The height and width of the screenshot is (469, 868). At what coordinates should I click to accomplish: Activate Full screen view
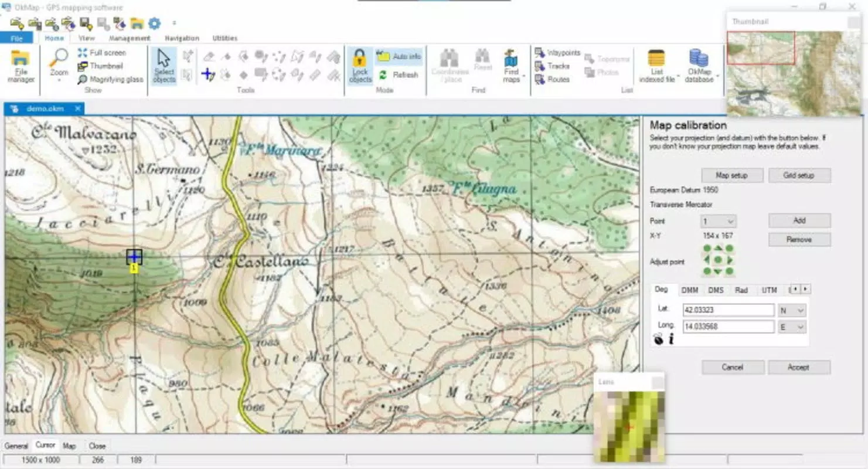pos(101,53)
